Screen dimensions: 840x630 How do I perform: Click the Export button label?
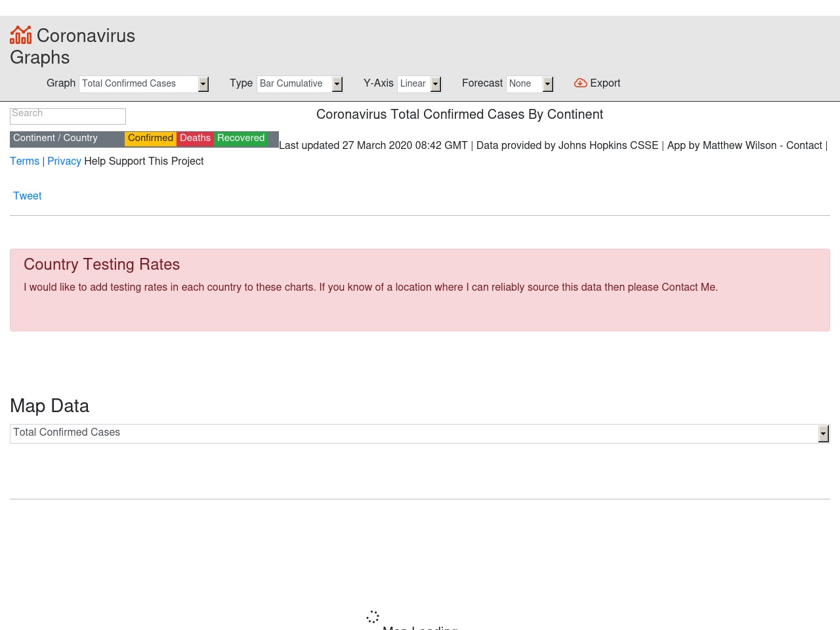pyautogui.click(x=605, y=83)
